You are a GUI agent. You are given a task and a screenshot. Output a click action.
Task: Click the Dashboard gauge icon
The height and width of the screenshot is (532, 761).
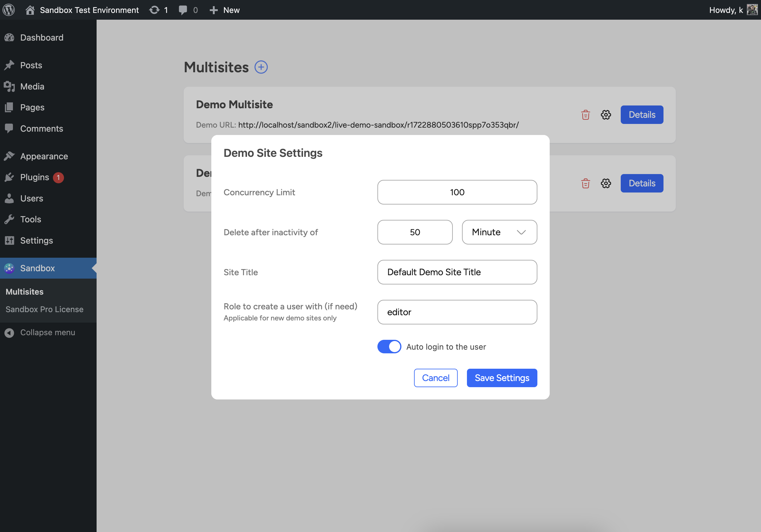tap(9, 38)
